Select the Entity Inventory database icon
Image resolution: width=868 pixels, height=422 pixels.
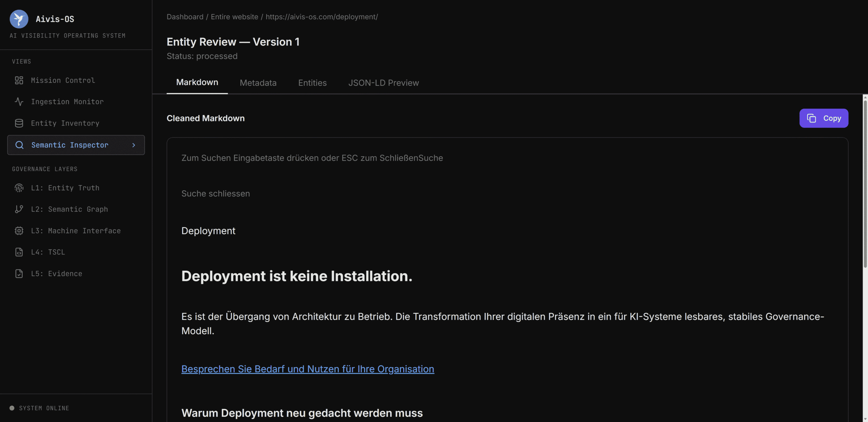coord(19,123)
